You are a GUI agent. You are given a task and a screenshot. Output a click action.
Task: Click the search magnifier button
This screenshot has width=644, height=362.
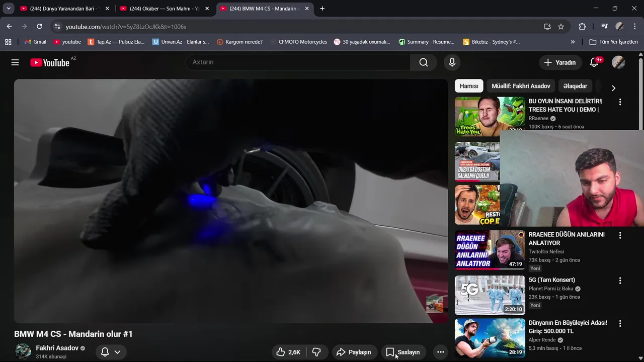click(424, 62)
